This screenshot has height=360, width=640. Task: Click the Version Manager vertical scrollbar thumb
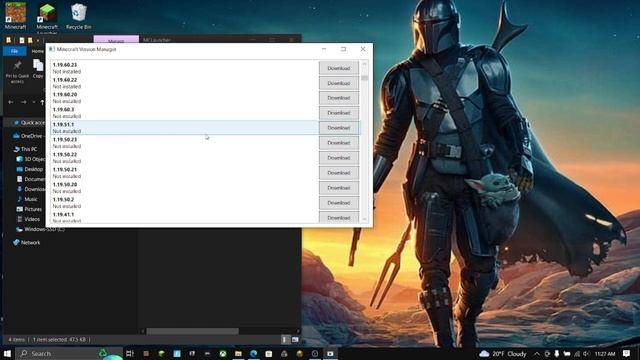(364, 77)
